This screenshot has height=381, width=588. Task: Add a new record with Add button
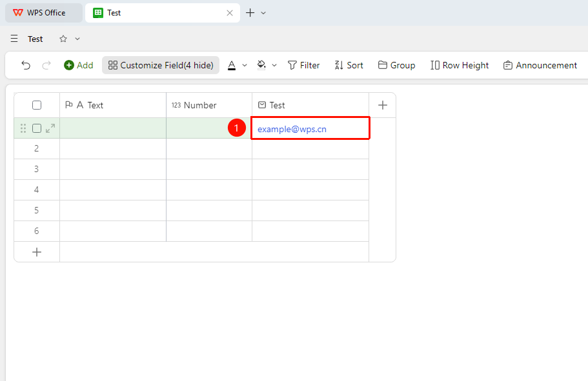click(x=78, y=65)
